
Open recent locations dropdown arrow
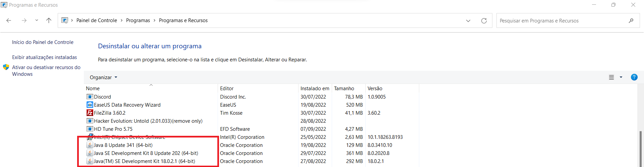coord(37,20)
